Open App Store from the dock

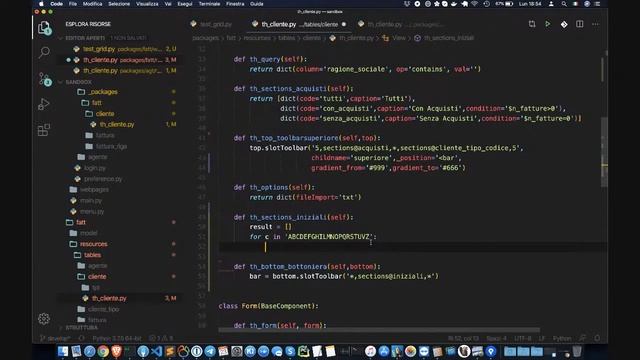click(x=384, y=351)
